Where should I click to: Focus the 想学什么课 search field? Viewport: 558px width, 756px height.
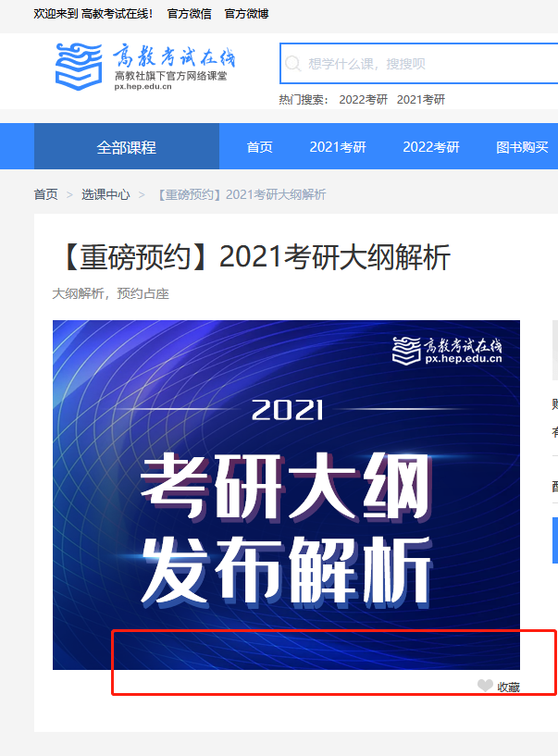tap(418, 63)
